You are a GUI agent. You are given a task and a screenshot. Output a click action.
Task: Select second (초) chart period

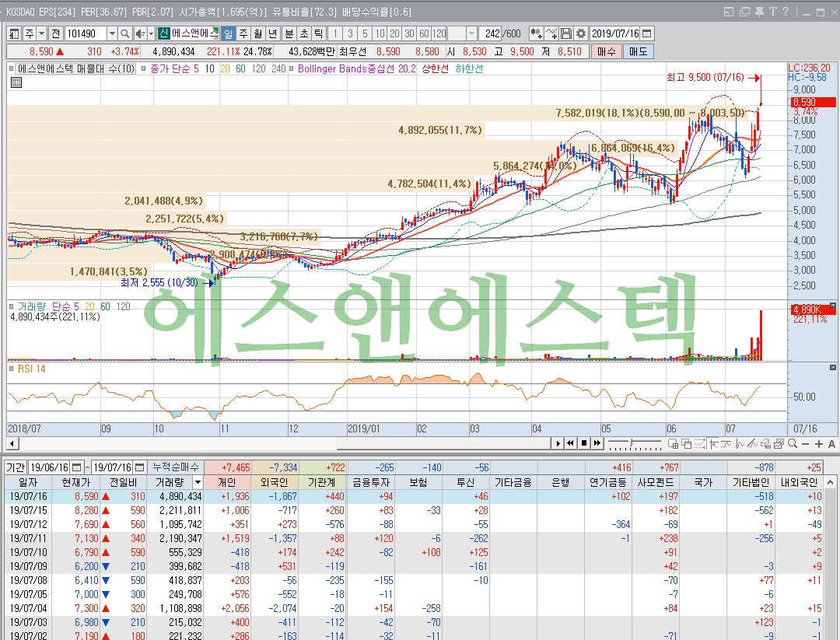pos(304,33)
